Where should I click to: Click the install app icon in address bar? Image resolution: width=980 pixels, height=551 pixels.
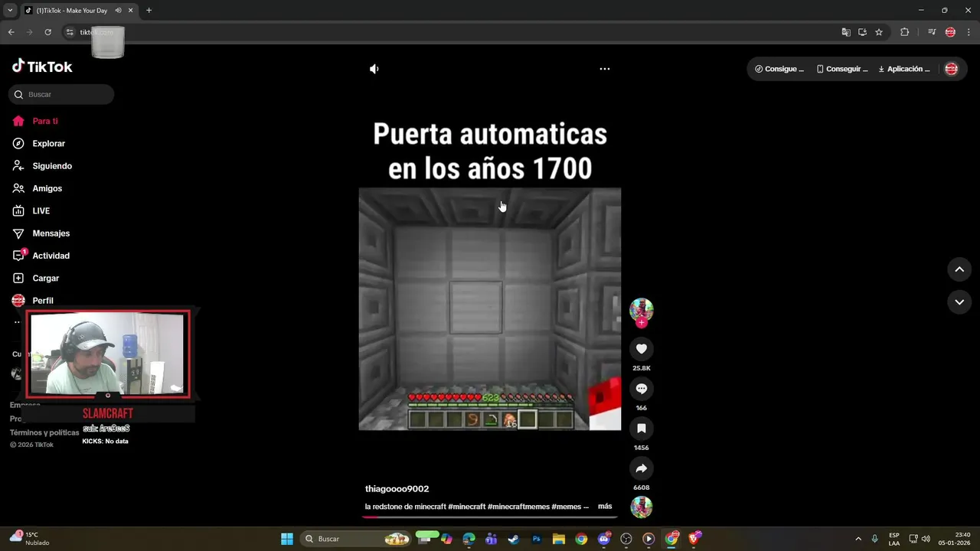(x=862, y=32)
